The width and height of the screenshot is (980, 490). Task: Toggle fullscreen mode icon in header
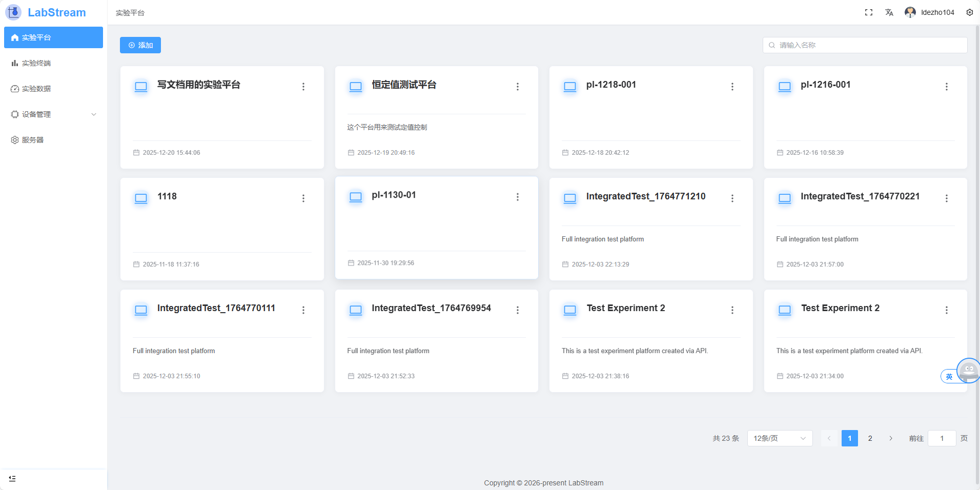pos(868,12)
